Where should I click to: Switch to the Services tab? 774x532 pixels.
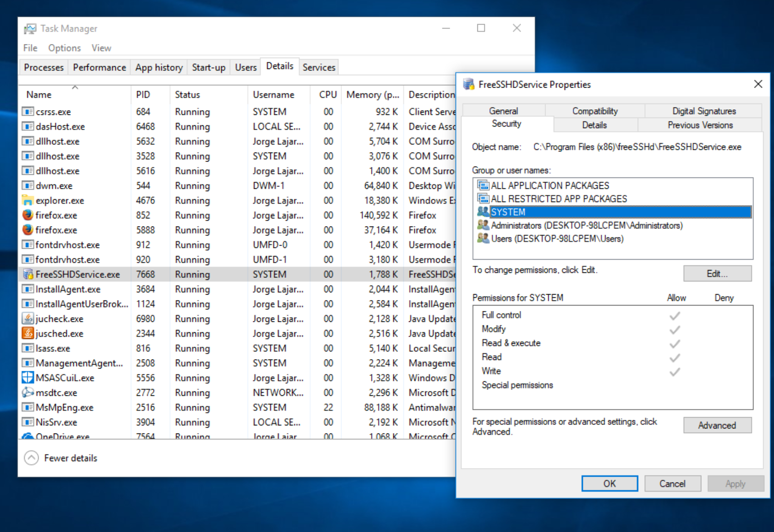(x=319, y=67)
